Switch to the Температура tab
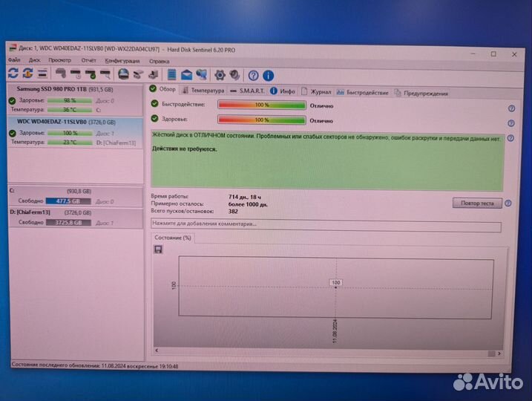 click(x=203, y=91)
